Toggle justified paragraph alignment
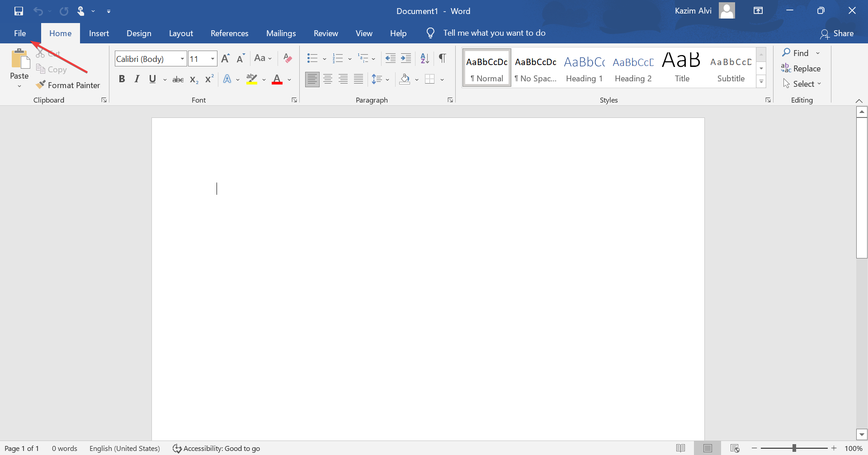 [358, 79]
